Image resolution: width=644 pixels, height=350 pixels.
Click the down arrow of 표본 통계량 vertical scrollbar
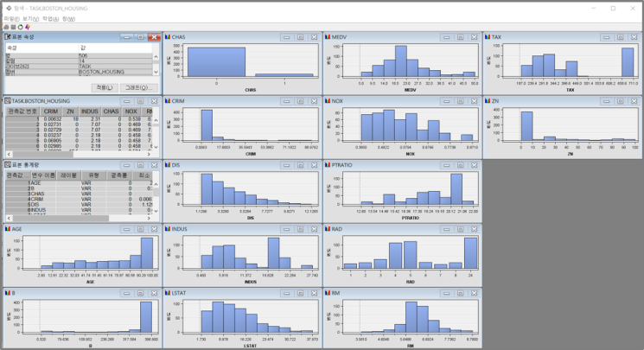point(156,211)
